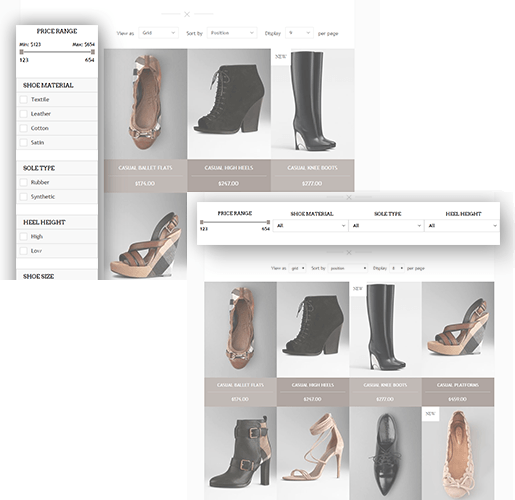
Task: Open Casual High Heels title in top grid
Action: (x=229, y=168)
